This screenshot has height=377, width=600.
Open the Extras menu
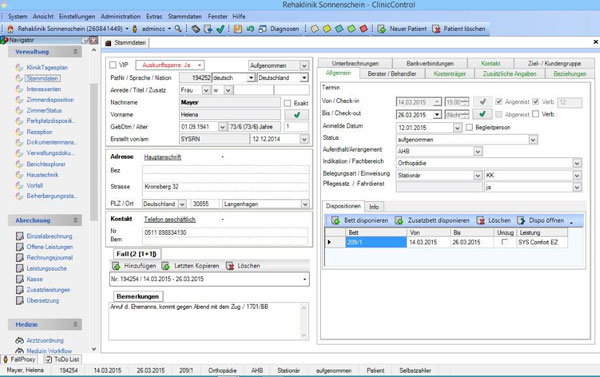click(154, 16)
